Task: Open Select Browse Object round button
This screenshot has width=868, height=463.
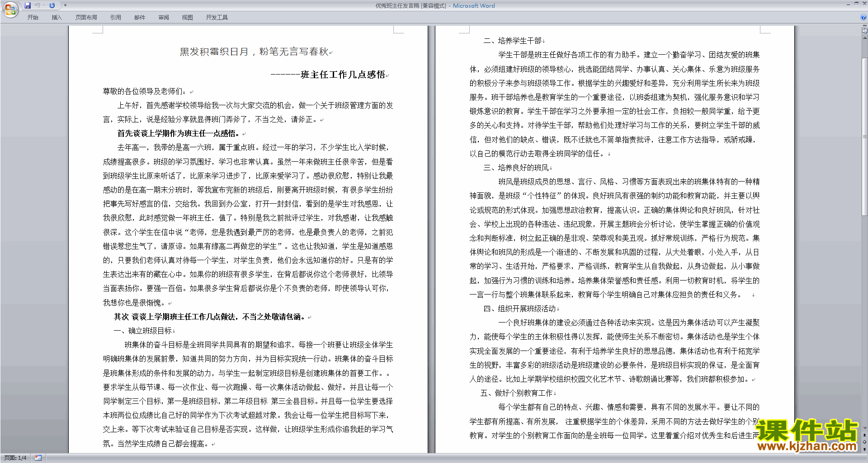Action: pyautogui.click(x=865, y=442)
